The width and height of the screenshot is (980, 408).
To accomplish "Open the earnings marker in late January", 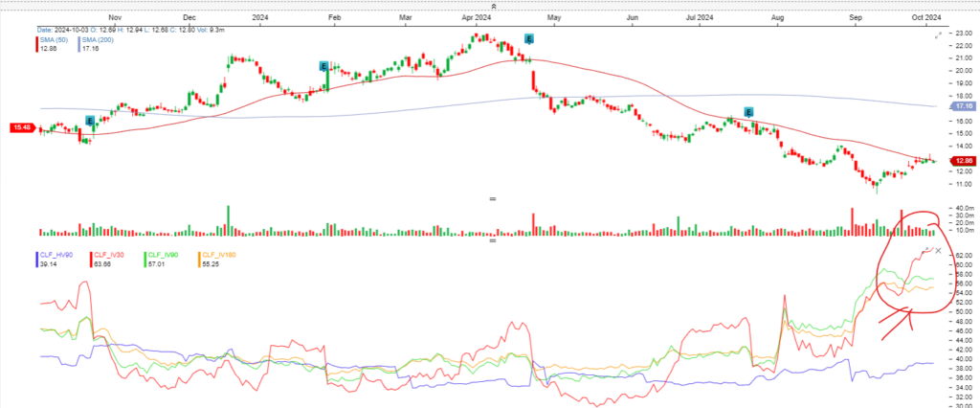I will point(323,66).
